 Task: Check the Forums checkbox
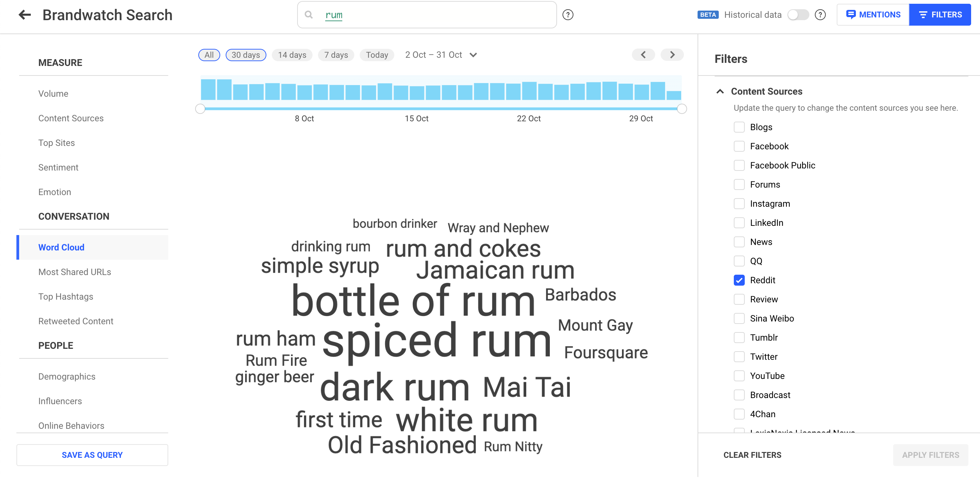(x=739, y=184)
